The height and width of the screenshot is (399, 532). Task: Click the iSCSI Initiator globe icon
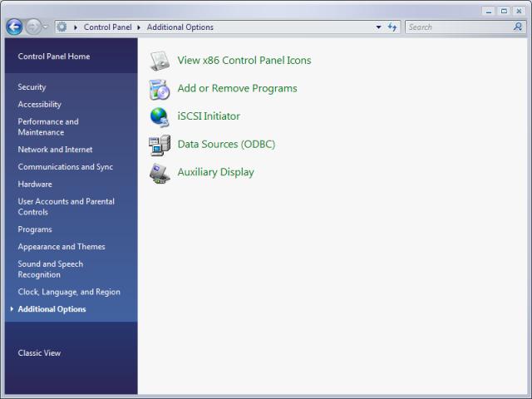coord(160,117)
